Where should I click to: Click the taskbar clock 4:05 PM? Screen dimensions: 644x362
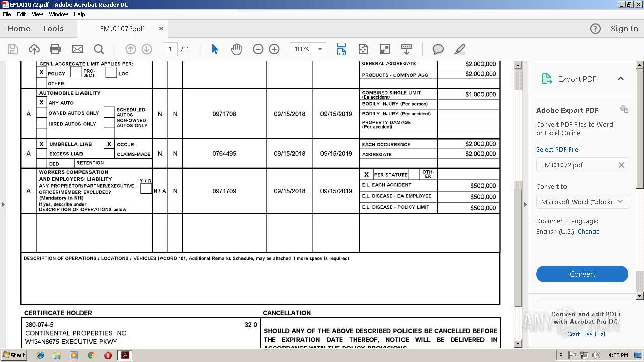coord(618,355)
